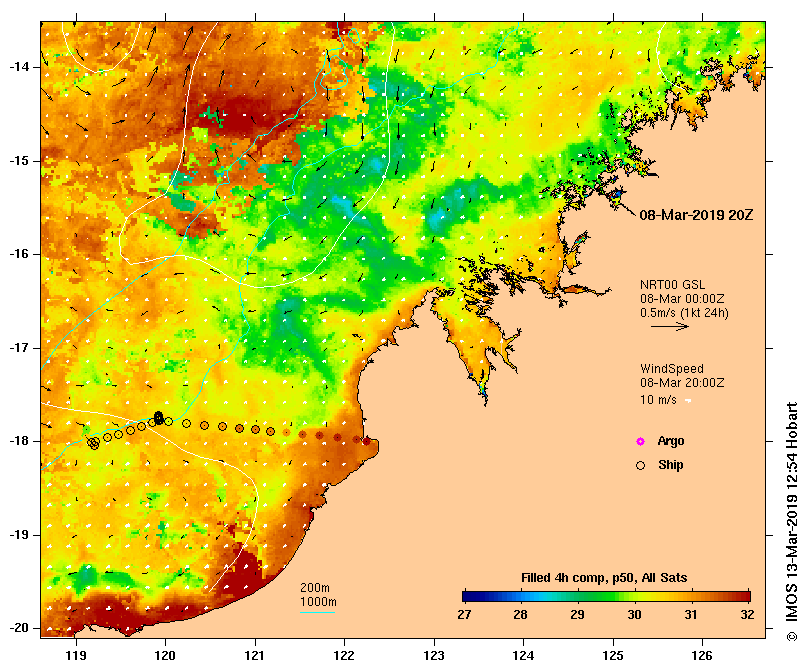Click the black current-speed reference arrow in legend

pyautogui.click(x=670, y=326)
